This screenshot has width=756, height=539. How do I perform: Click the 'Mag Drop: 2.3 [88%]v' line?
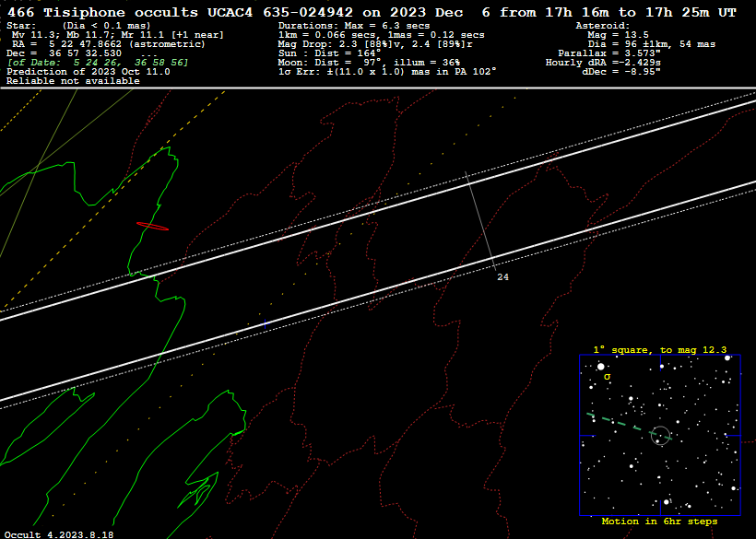pos(375,44)
